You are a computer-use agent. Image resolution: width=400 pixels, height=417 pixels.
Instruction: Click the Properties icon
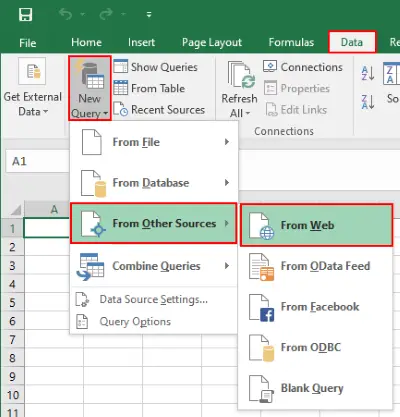[270, 88]
